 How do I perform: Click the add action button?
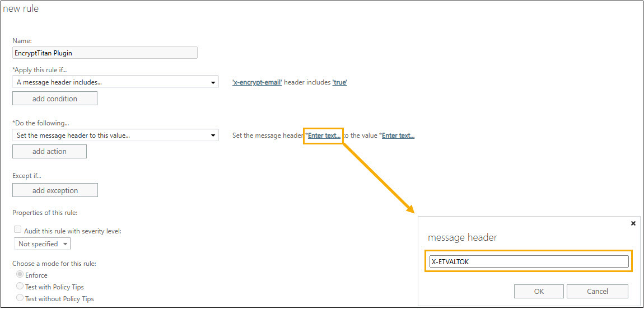point(50,152)
